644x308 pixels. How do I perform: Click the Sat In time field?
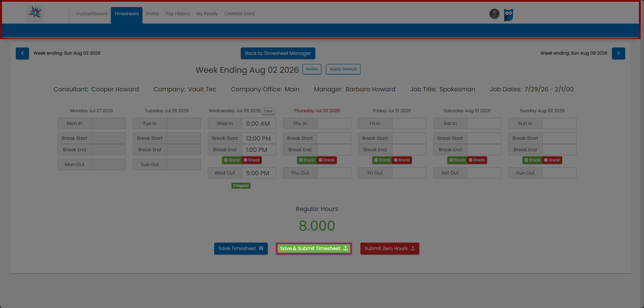tap(484, 123)
